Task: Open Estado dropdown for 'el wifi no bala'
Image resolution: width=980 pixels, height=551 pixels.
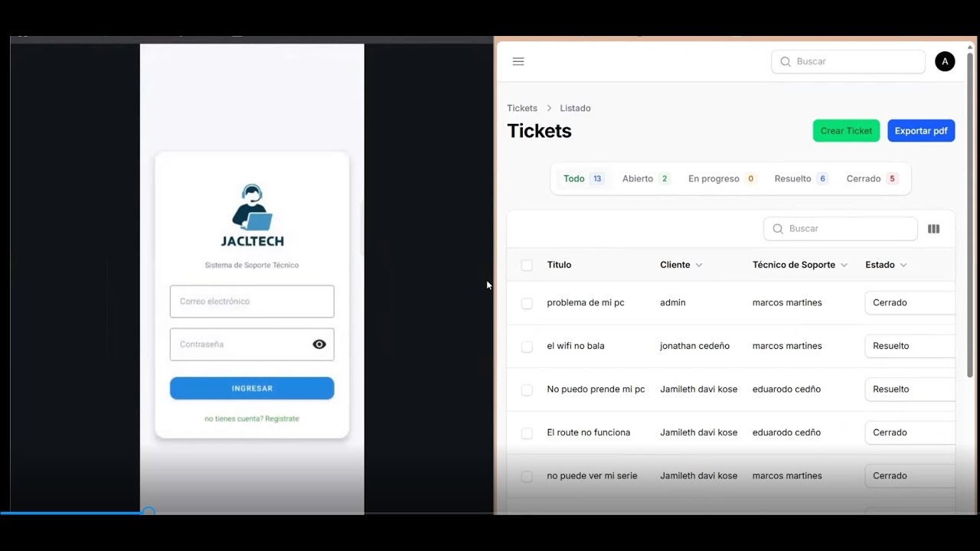Action: (910, 346)
